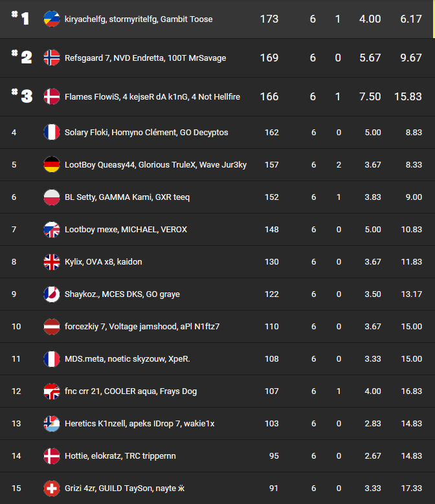Open team fnc crr 21, COOLER aqua

[x=131, y=391]
